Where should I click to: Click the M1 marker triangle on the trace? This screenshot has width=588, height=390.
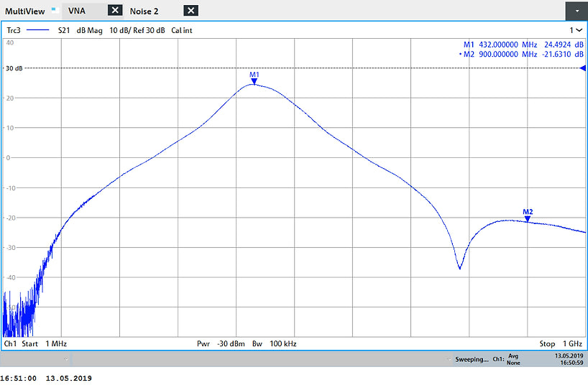tap(254, 81)
